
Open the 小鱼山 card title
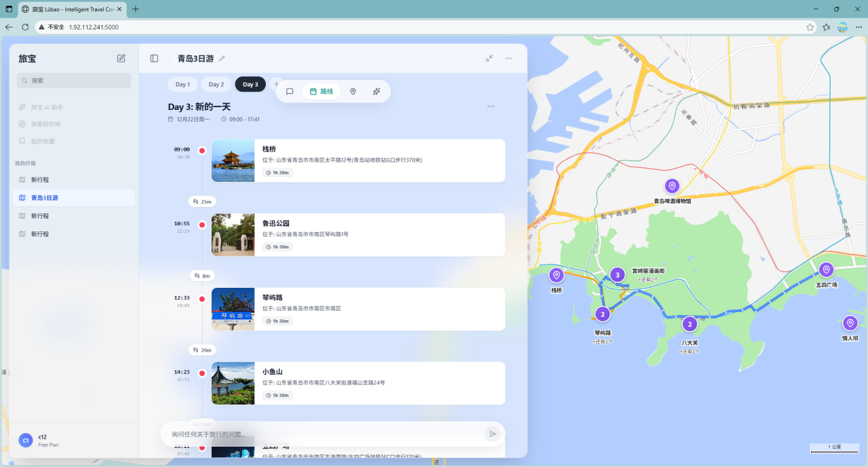(273, 371)
